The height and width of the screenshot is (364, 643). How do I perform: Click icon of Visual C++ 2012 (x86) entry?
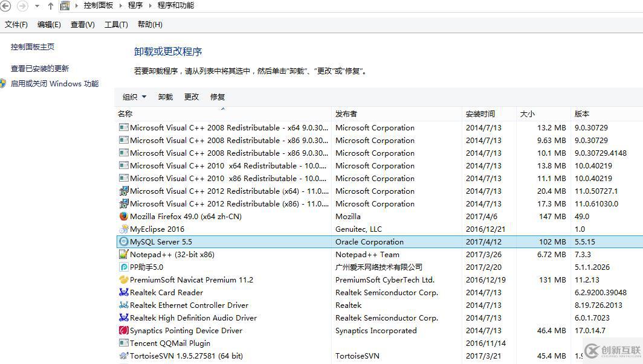(123, 203)
